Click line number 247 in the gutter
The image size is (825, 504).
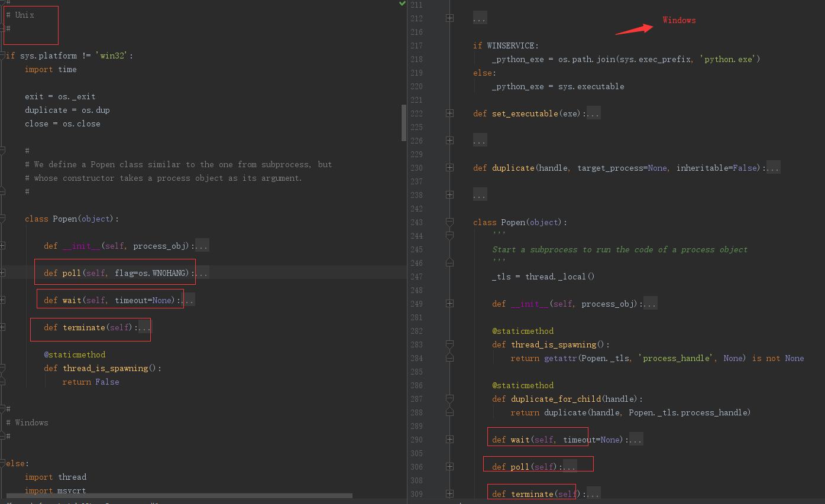point(416,277)
